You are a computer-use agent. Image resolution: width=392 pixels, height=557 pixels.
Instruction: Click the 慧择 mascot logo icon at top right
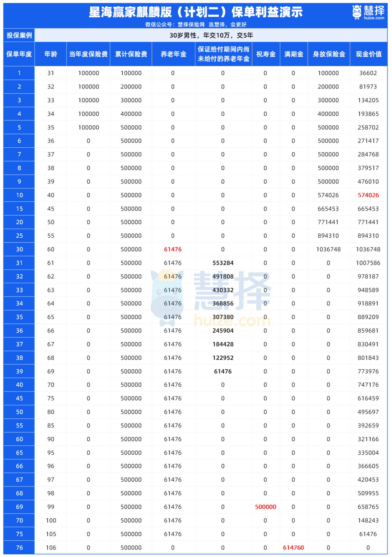click(x=357, y=12)
